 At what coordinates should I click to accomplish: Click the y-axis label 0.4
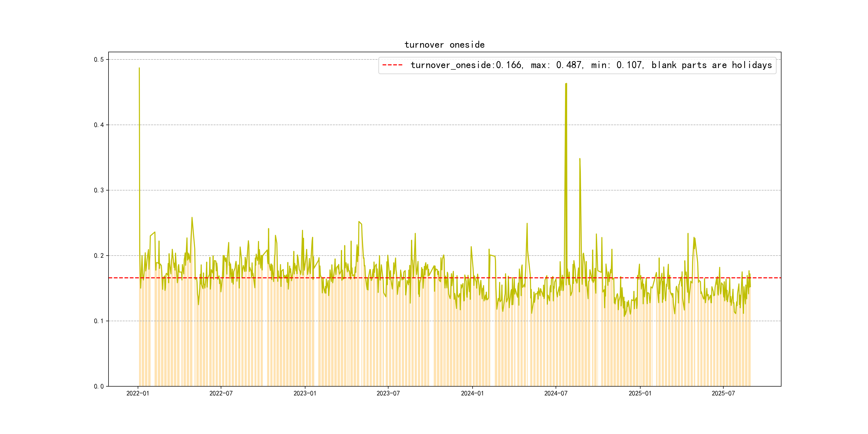pos(99,125)
